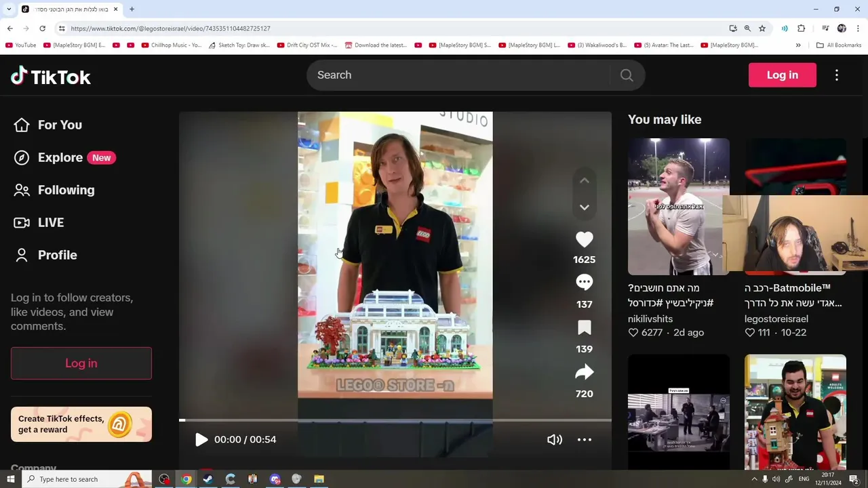Switch ENG input language
The height and width of the screenshot is (488, 868).
(804, 479)
